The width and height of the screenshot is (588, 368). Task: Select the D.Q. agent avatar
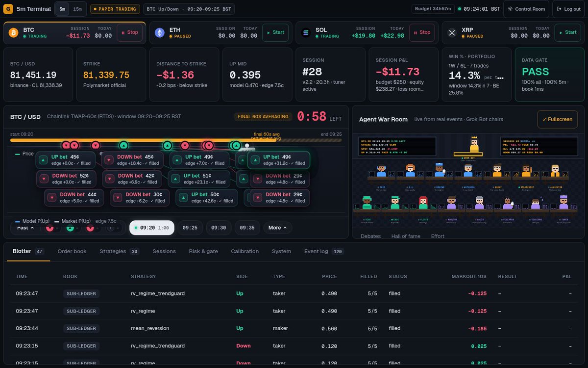[x=411, y=171]
